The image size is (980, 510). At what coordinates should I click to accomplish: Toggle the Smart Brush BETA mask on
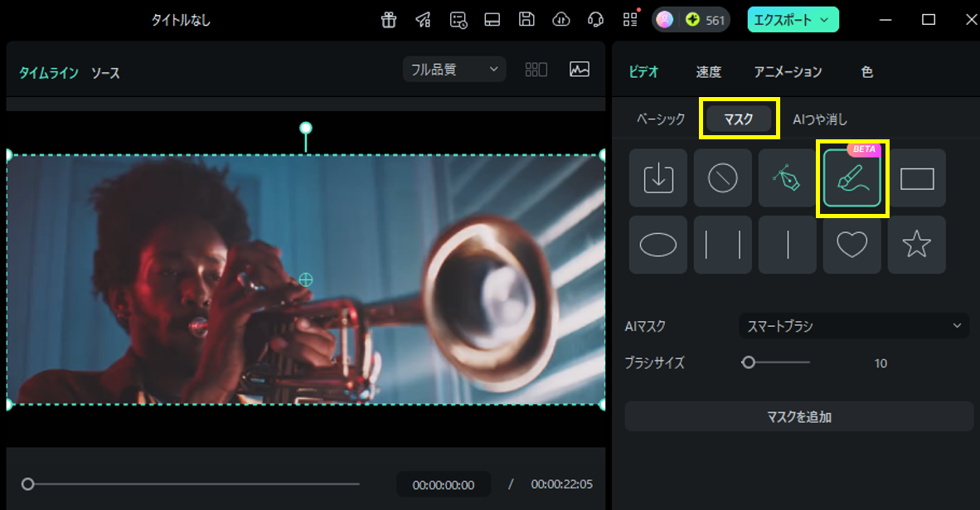(x=852, y=177)
